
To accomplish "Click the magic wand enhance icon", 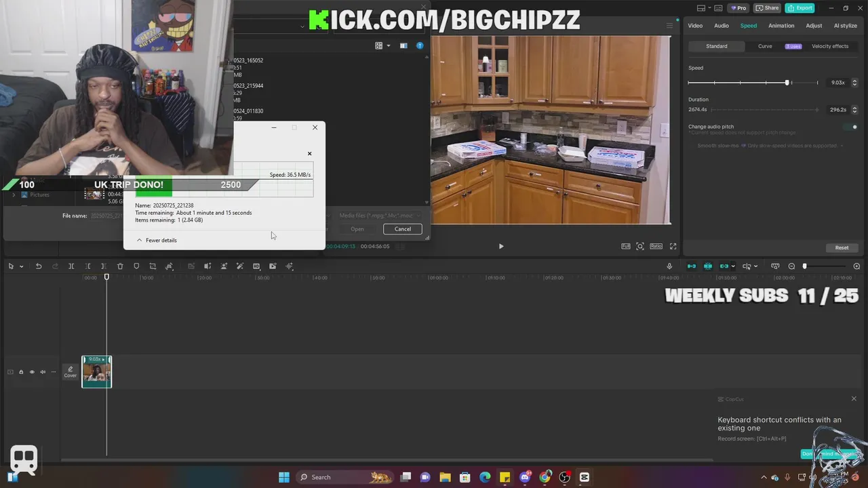I will coord(240,266).
